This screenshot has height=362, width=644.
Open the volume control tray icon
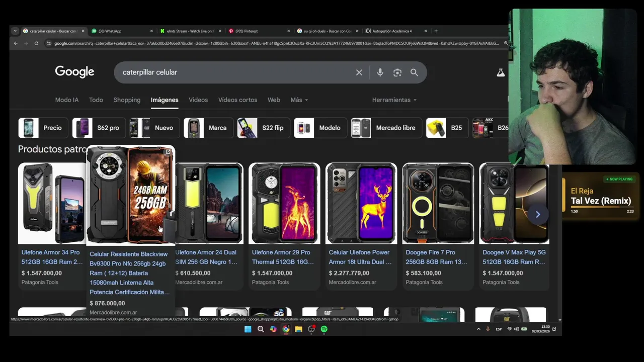517,329
